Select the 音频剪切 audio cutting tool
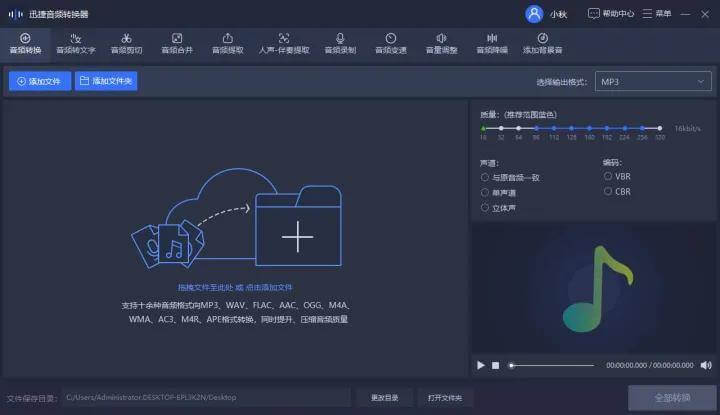The width and height of the screenshot is (720, 415). (x=126, y=44)
